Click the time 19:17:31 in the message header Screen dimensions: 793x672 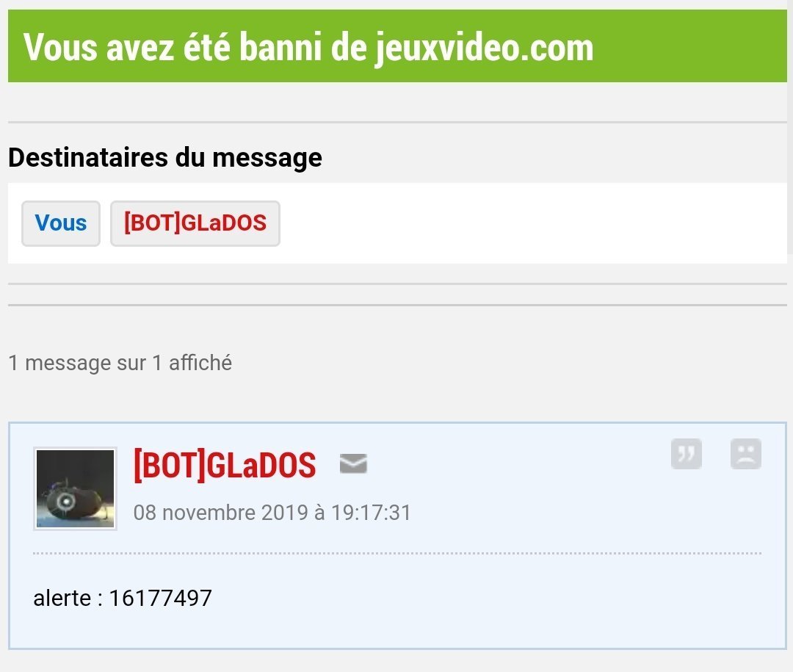(x=372, y=513)
